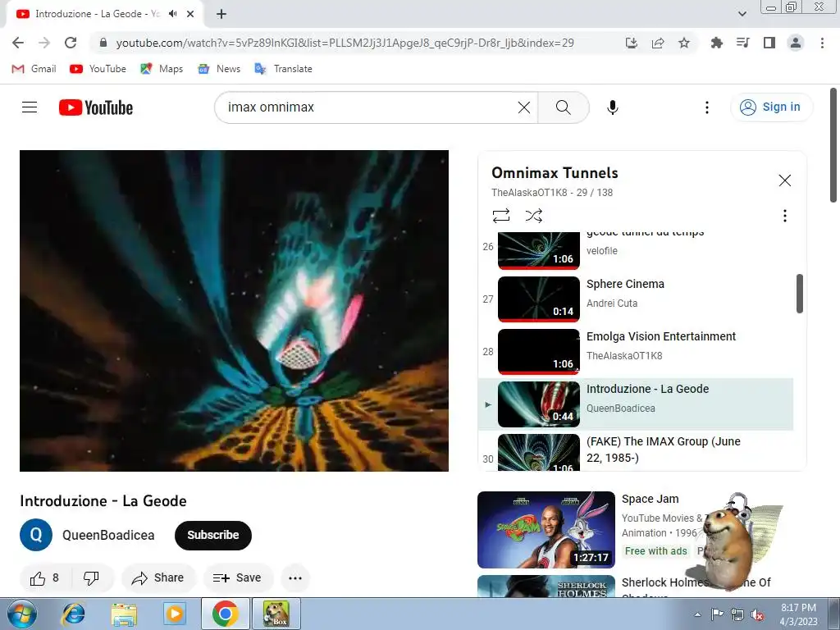Open Gmail bookmark

pos(34,69)
